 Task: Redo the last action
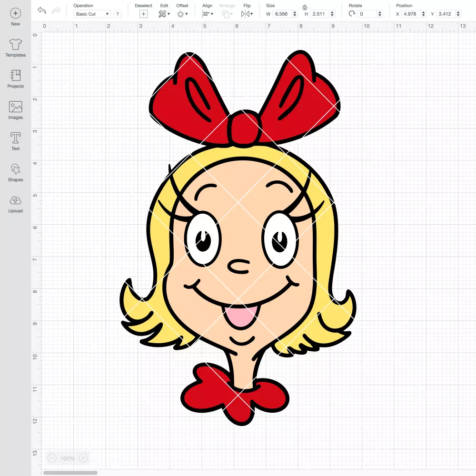56,10
